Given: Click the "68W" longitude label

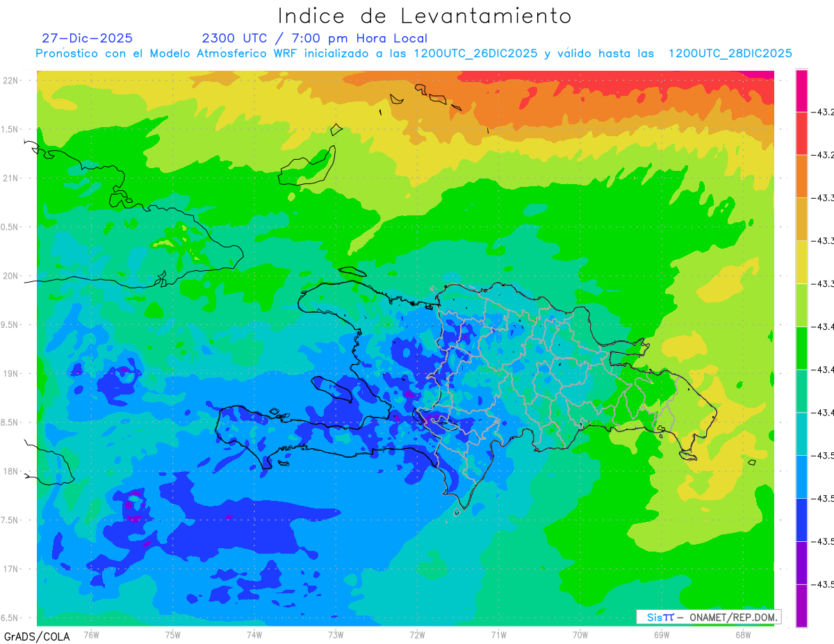Looking at the screenshot, I should (743, 634).
